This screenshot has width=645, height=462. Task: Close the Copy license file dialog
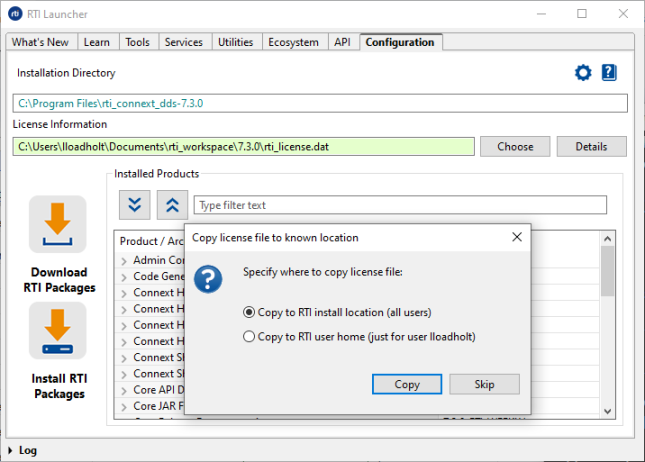[517, 238]
